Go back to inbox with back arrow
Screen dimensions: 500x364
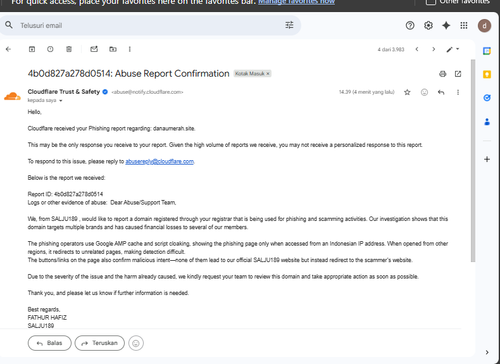pos(8,49)
